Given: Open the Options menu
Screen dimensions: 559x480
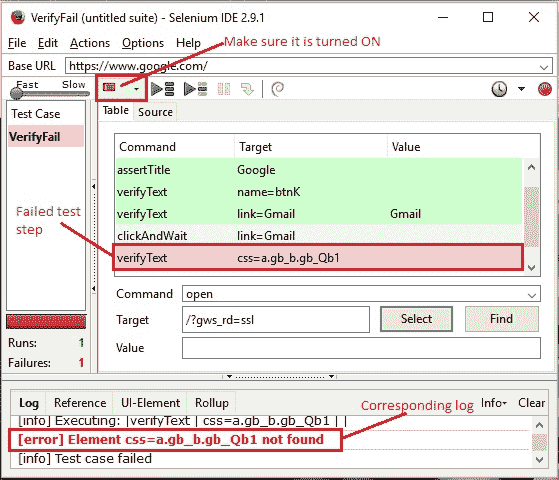Looking at the screenshot, I should 143,43.
